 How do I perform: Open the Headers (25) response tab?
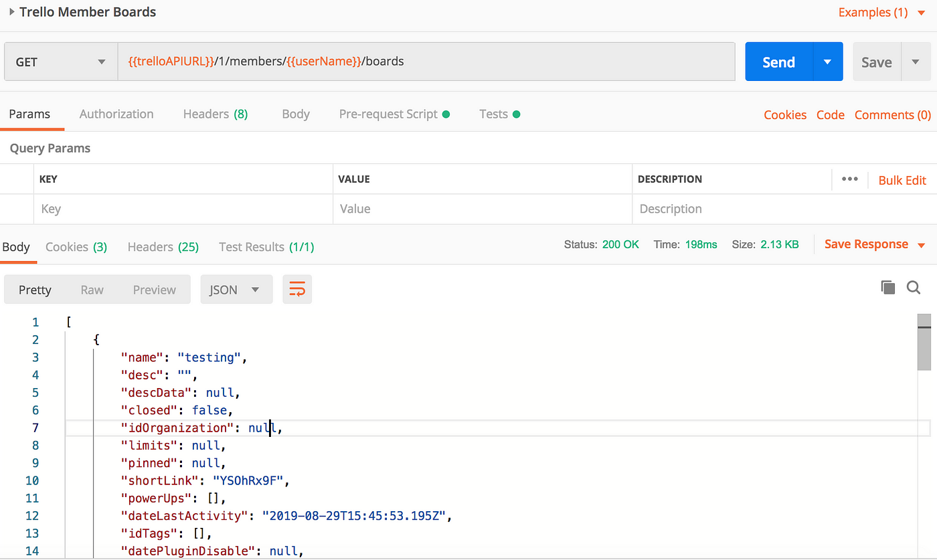point(163,247)
